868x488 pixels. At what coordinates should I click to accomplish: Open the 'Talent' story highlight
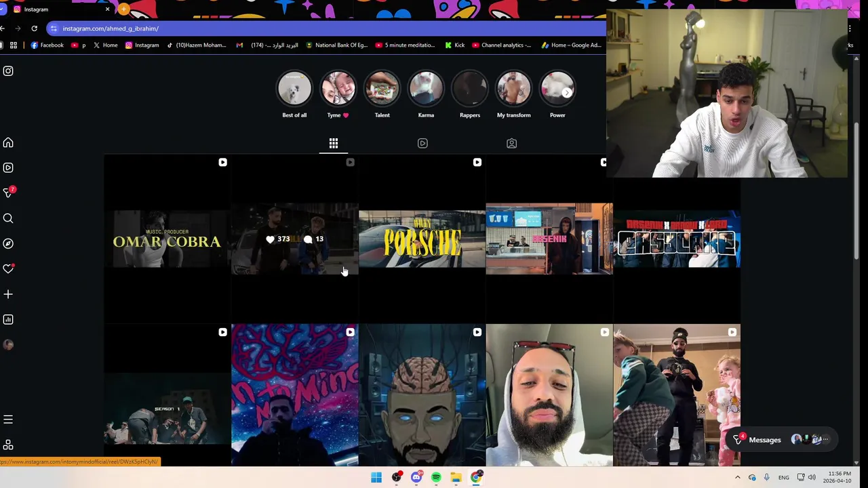click(382, 89)
